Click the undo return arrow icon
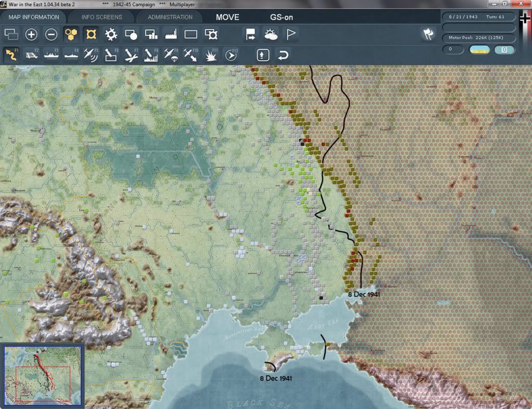Viewport: 532px width, 409px height. [283, 55]
